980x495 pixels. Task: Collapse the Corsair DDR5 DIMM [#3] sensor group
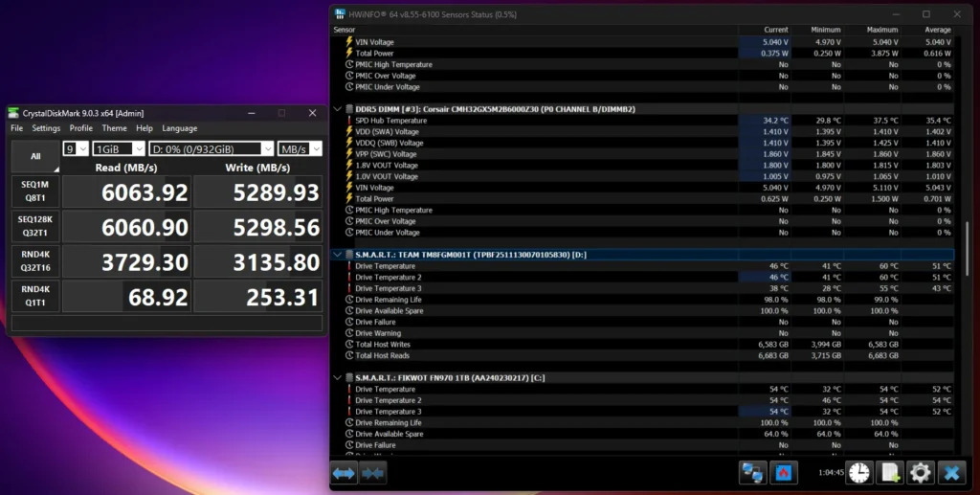[x=338, y=109]
